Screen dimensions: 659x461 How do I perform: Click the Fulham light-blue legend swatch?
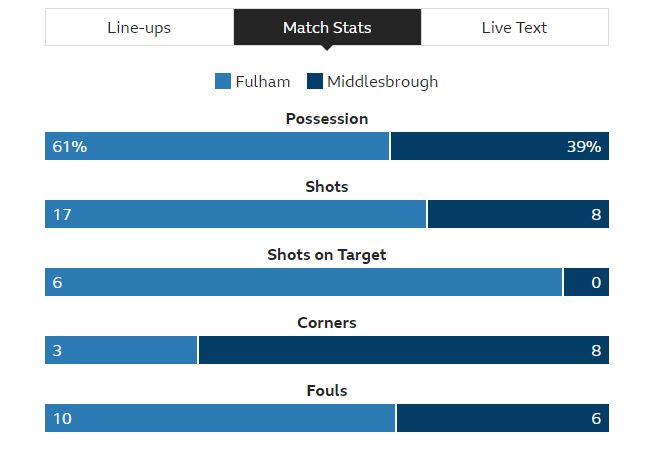click(223, 81)
